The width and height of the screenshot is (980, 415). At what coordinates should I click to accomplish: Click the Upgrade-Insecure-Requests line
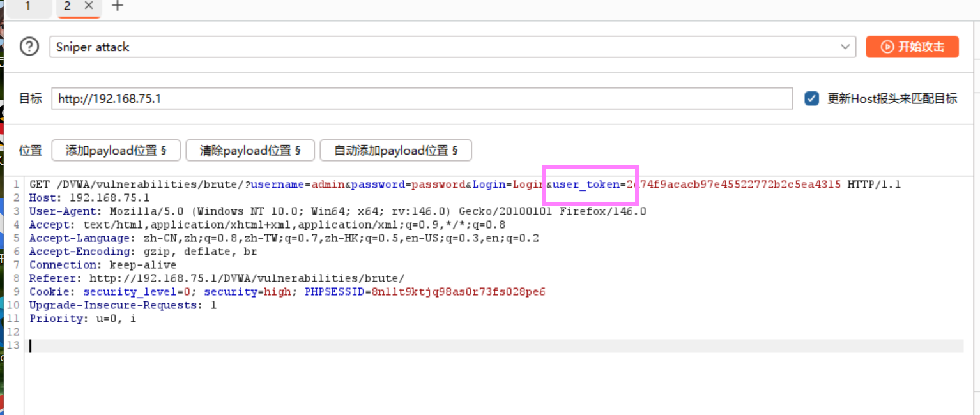(123, 305)
